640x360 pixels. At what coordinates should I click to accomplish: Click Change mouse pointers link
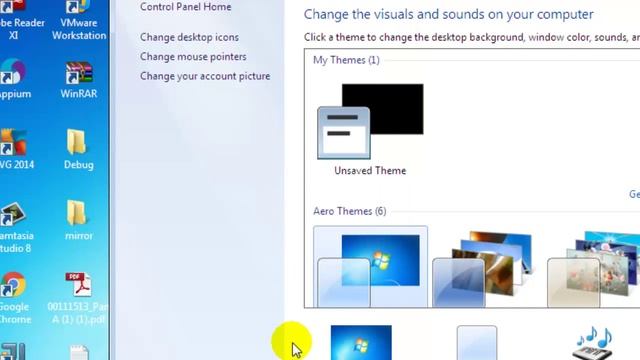coord(193,57)
